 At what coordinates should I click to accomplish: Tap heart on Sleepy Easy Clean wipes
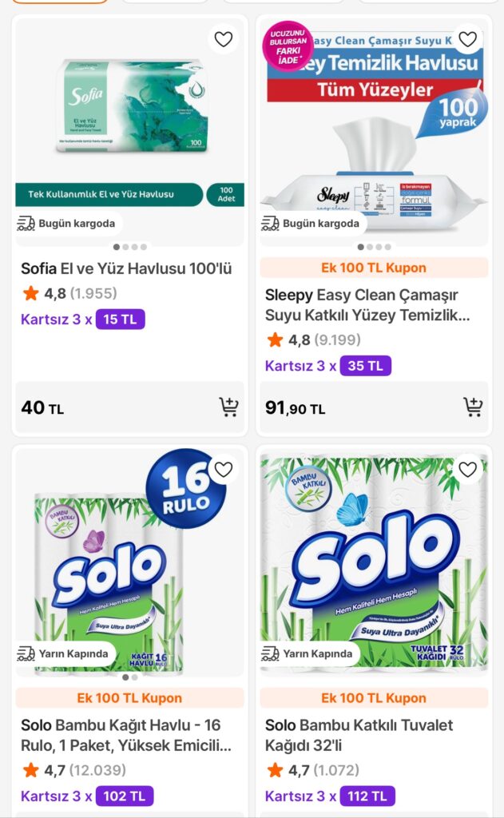click(468, 39)
